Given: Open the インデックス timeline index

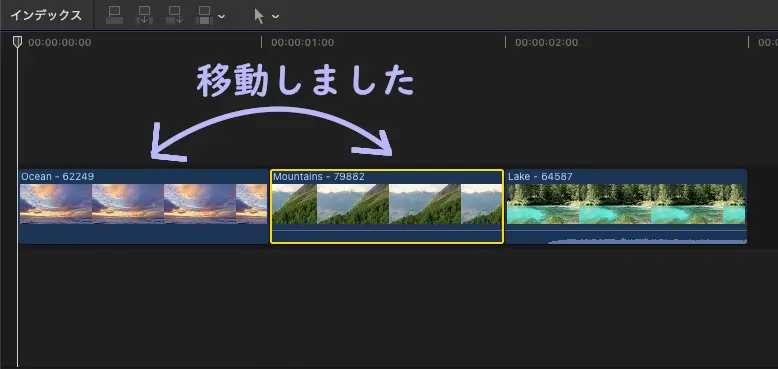Looking at the screenshot, I should tap(46, 15).
